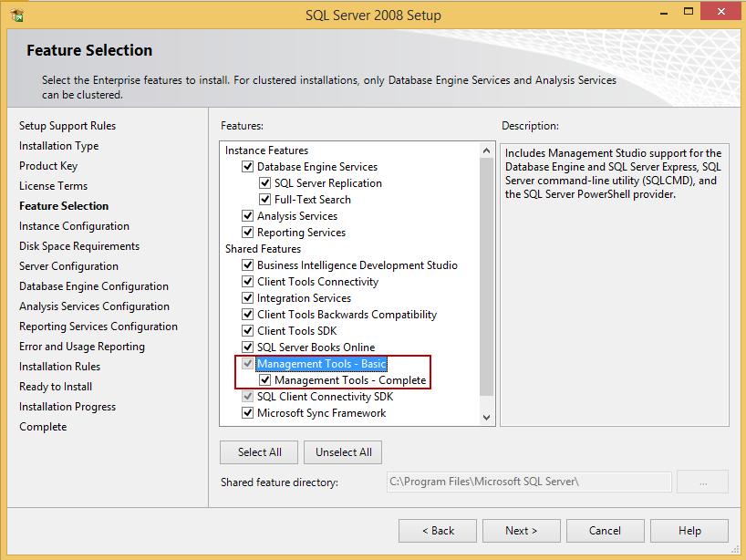746x560 pixels.
Task: Cancel the SQL Server setup
Action: [x=606, y=531]
